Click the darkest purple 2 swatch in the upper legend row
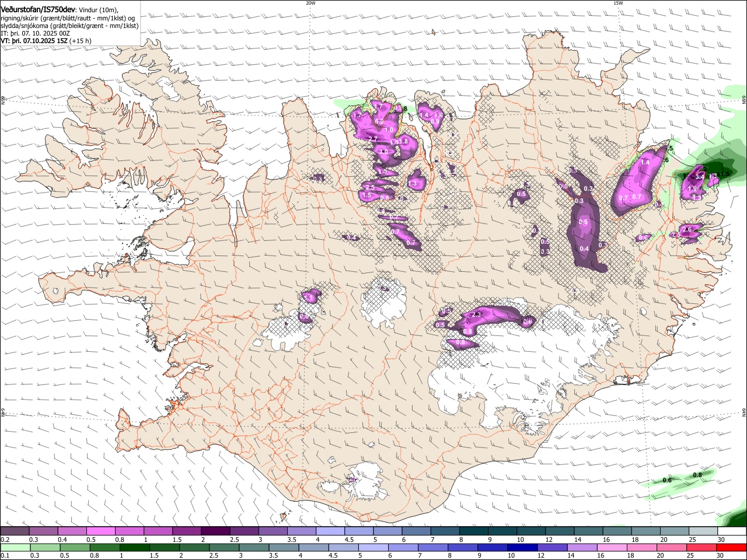Screen dimensions: 747x560 tap(215, 531)
